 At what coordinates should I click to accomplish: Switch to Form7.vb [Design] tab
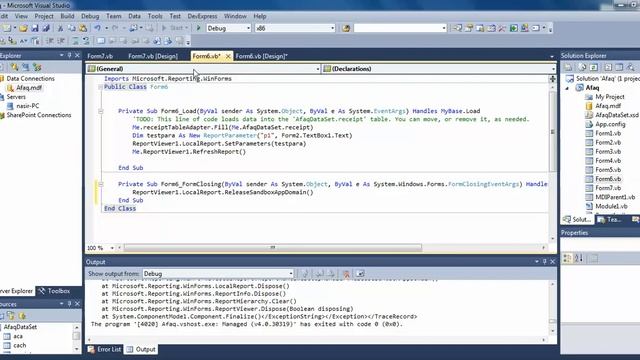coord(153,56)
